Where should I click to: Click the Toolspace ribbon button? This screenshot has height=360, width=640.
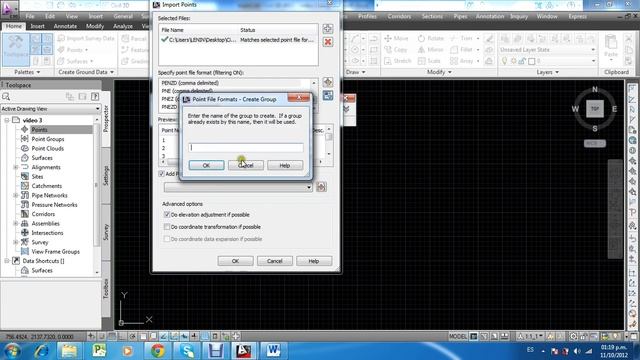point(16,49)
